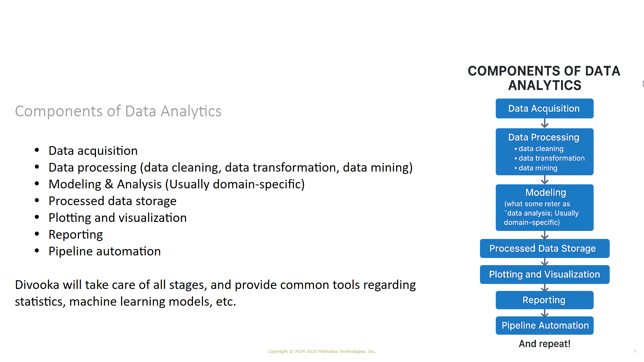Click the COMPONENTS OF DATA ANALYTICS diagram heading
The height and width of the screenshot is (362, 644).
coord(544,78)
